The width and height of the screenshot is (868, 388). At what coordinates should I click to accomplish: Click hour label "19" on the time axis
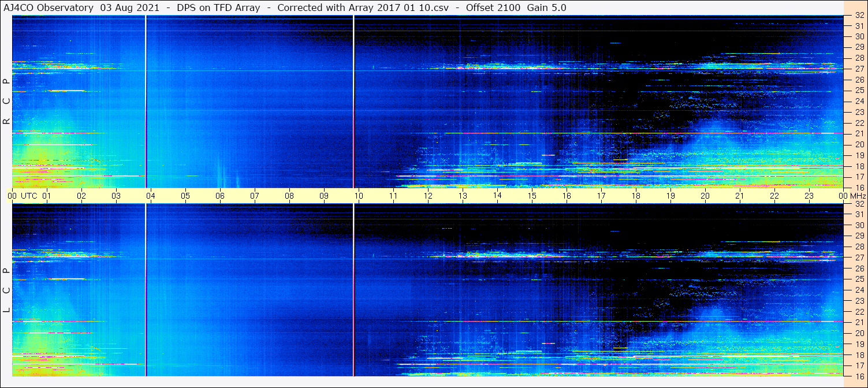pyautogui.click(x=670, y=196)
